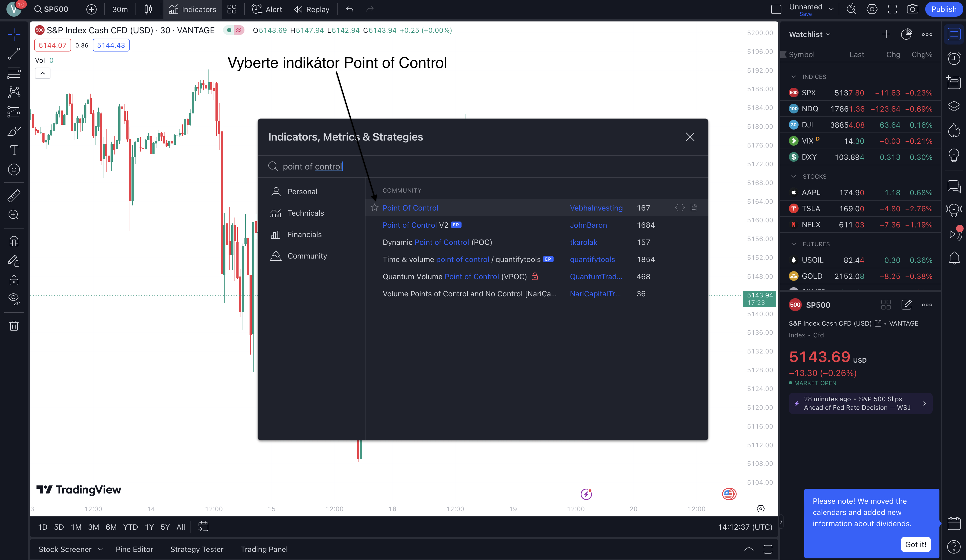Click the Screenshot/Camera icon
The width and height of the screenshot is (966, 560).
click(913, 9)
